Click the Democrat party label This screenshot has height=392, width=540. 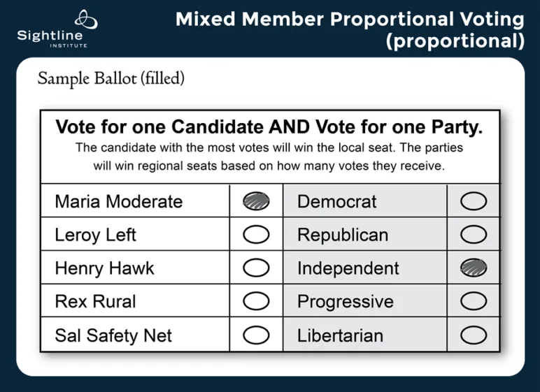[336, 202]
